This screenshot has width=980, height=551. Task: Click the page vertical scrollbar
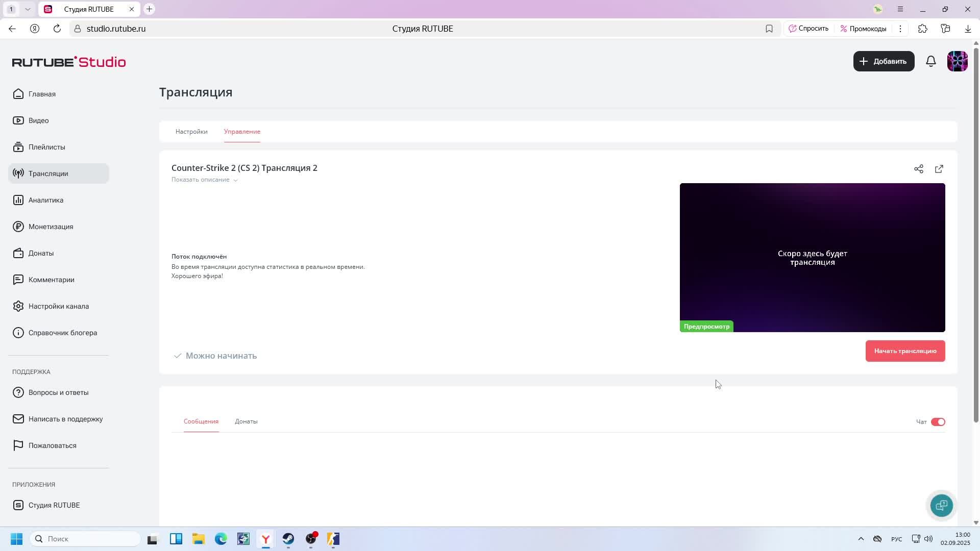(x=976, y=235)
